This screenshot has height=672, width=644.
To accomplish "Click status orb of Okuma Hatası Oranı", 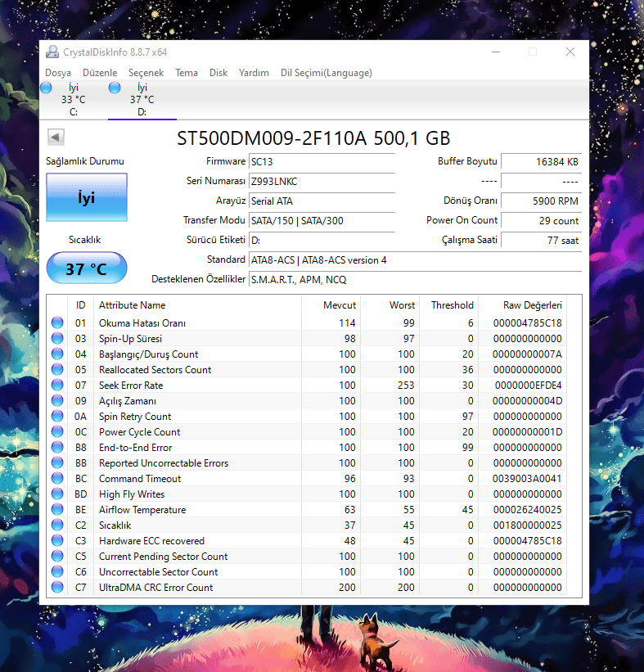I will click(x=57, y=322).
